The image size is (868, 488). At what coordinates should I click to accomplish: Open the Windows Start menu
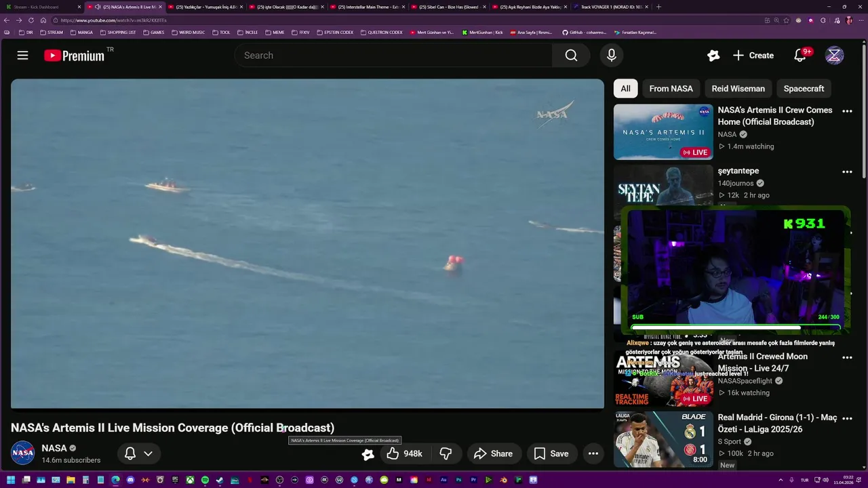click(x=11, y=480)
